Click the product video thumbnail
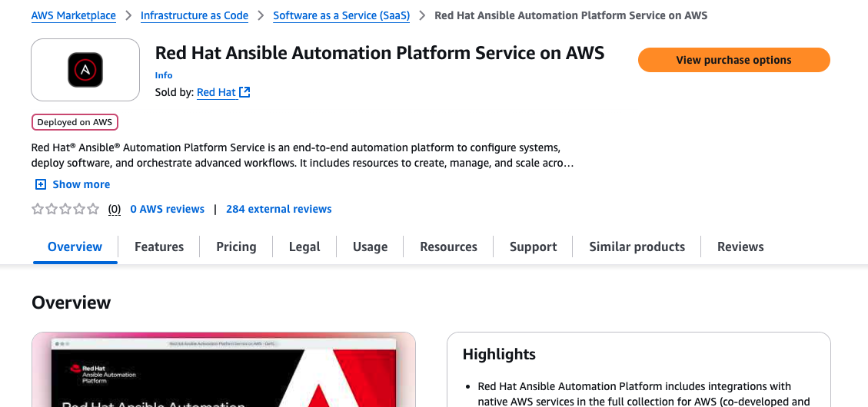This screenshot has height=407, width=868. pos(224,369)
